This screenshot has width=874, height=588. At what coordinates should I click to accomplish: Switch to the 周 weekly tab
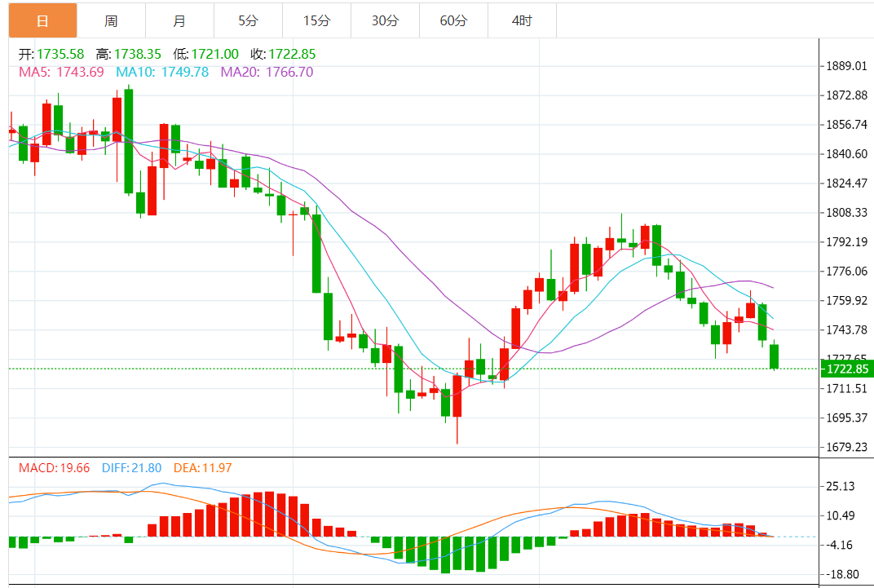(111, 20)
